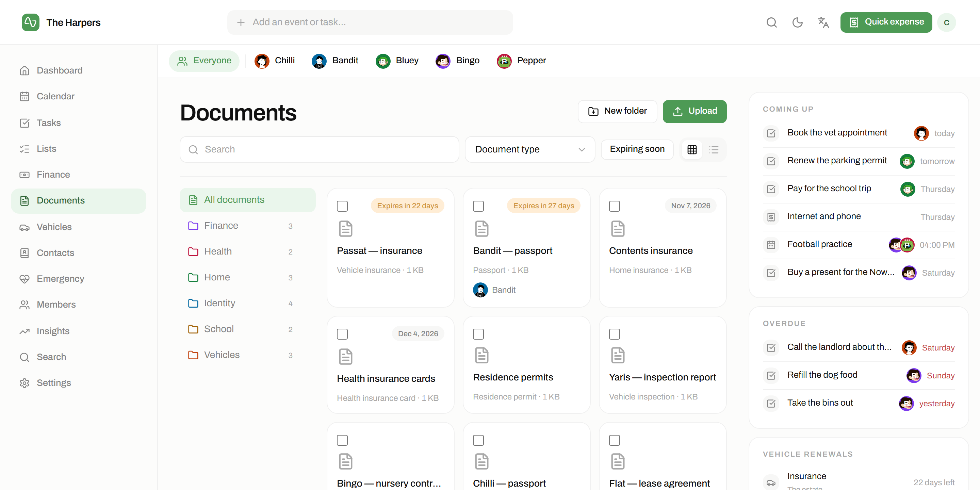980x490 pixels.
Task: Open the Document type dropdown
Action: coord(529,149)
